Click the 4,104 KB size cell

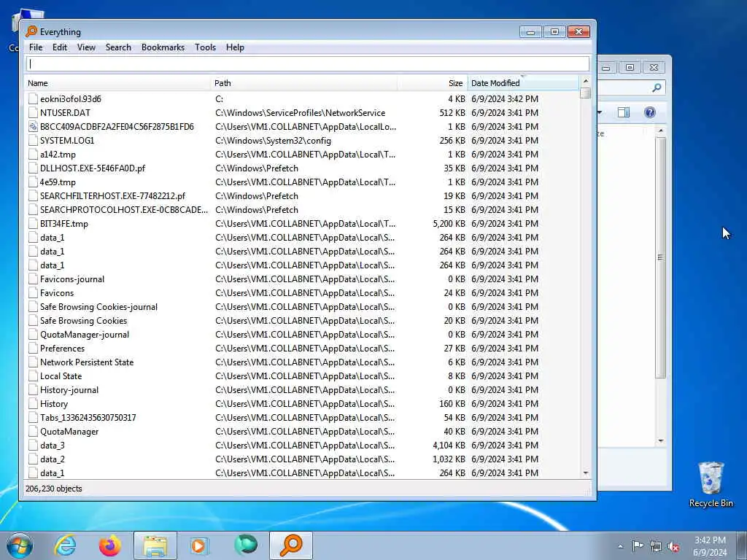point(449,445)
